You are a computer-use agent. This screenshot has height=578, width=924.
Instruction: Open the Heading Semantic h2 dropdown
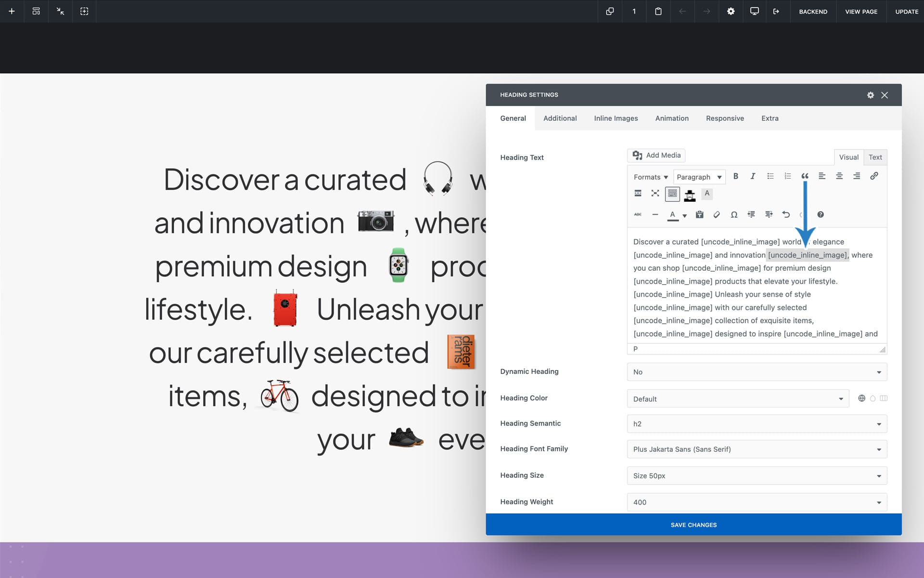pos(757,424)
